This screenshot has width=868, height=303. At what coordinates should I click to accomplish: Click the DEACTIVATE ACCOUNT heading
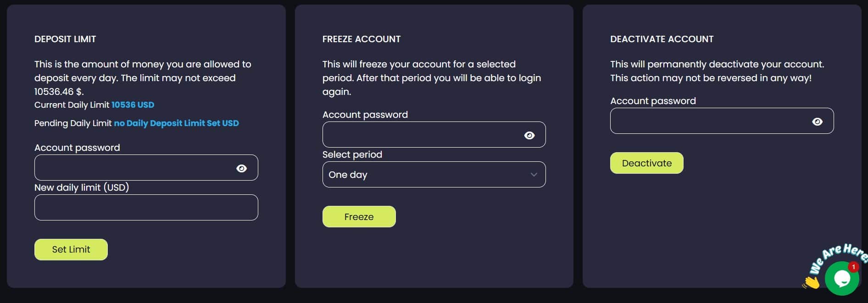pyautogui.click(x=662, y=39)
